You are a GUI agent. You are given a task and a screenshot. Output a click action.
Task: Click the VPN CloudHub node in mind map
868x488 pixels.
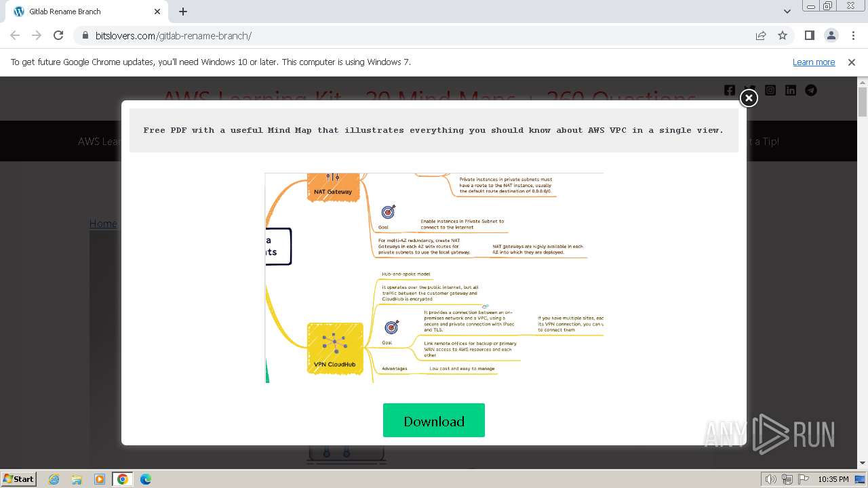point(335,348)
